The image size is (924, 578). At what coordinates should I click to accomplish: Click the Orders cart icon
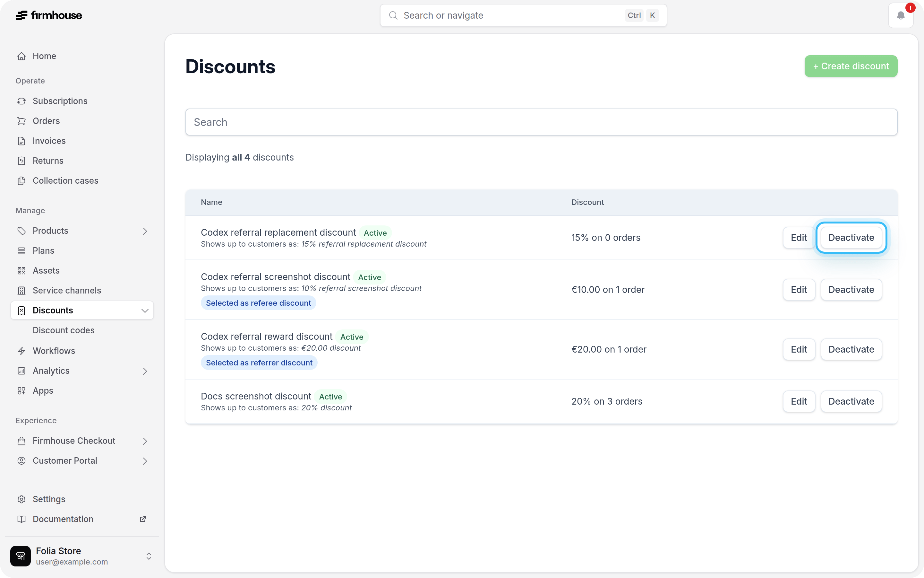tap(21, 121)
